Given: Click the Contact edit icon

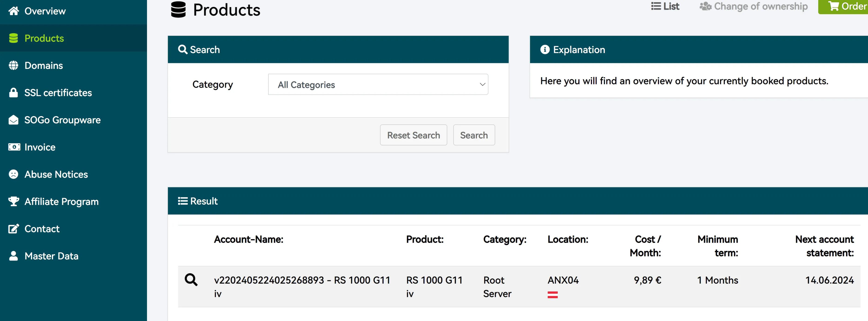Looking at the screenshot, I should (13, 229).
